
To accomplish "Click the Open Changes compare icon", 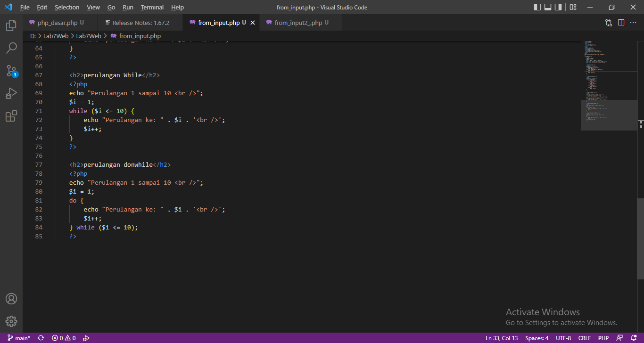I will 609,23.
